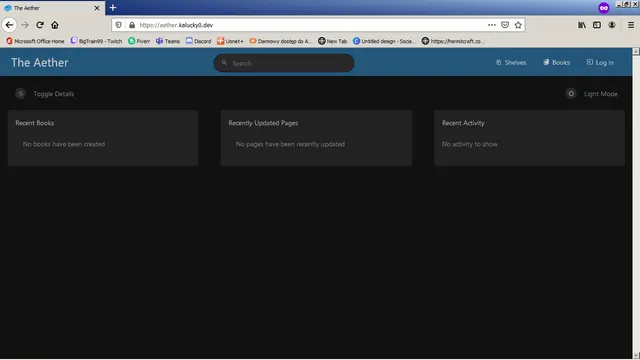Open the Uonet+ bookmark
640x360 pixels.
(230, 41)
